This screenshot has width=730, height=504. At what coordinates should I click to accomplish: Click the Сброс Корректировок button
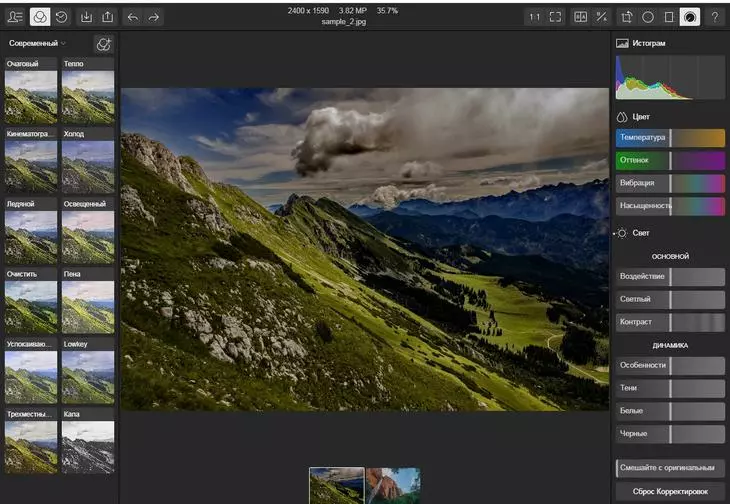click(x=670, y=491)
